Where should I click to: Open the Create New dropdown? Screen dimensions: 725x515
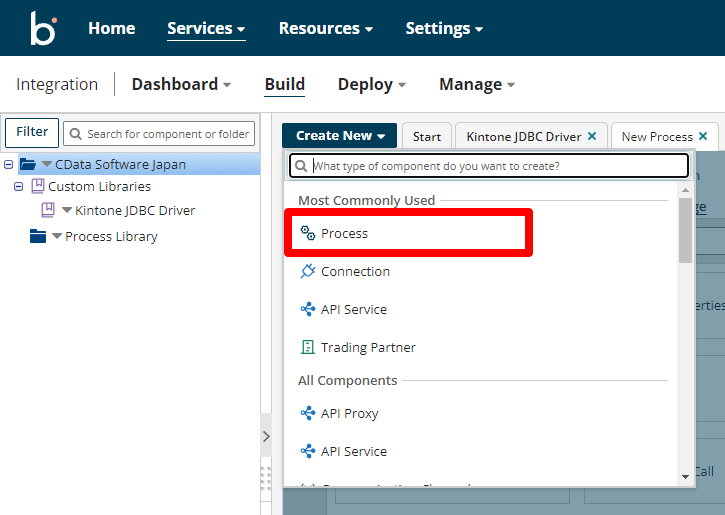click(339, 136)
